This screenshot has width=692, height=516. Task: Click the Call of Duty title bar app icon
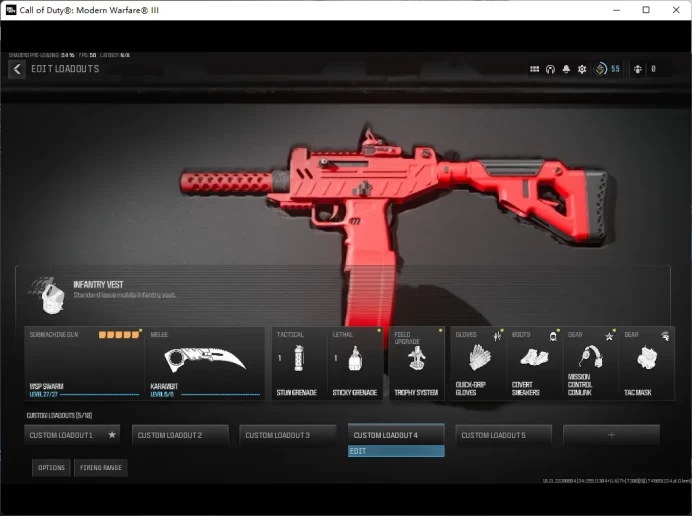tap(11, 10)
